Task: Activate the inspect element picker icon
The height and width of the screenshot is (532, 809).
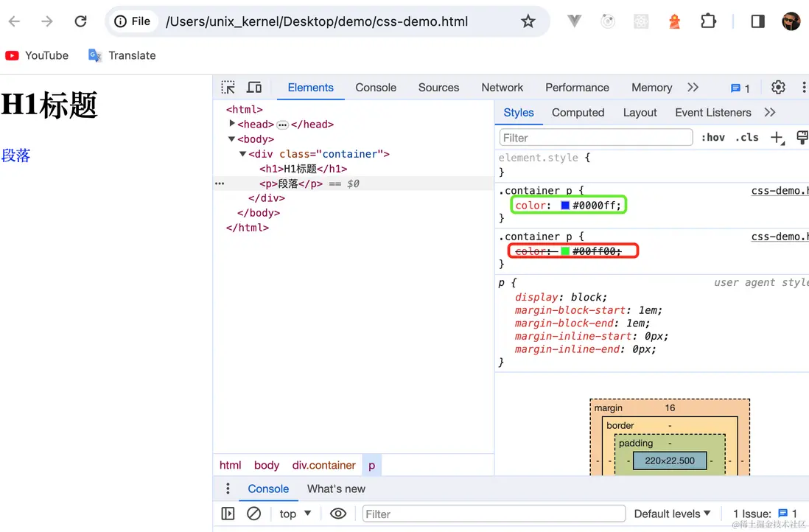Action: click(x=228, y=88)
